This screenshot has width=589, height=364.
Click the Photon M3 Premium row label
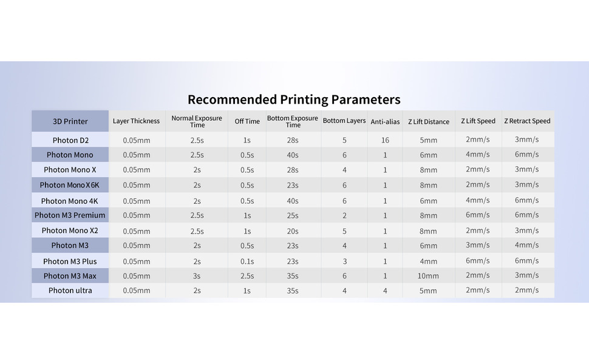(70, 215)
